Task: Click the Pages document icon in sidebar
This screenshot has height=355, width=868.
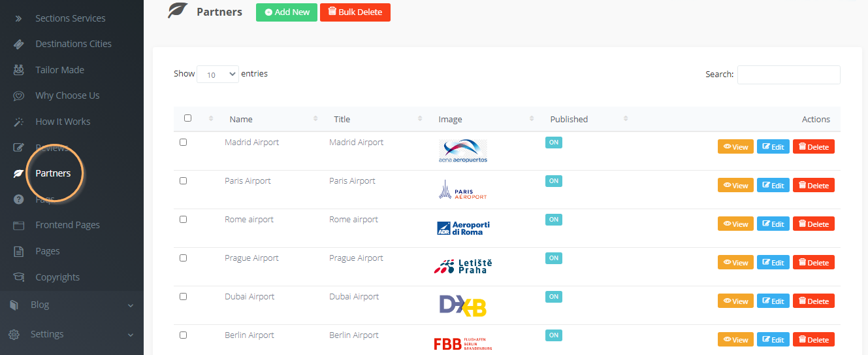Action: click(19, 251)
